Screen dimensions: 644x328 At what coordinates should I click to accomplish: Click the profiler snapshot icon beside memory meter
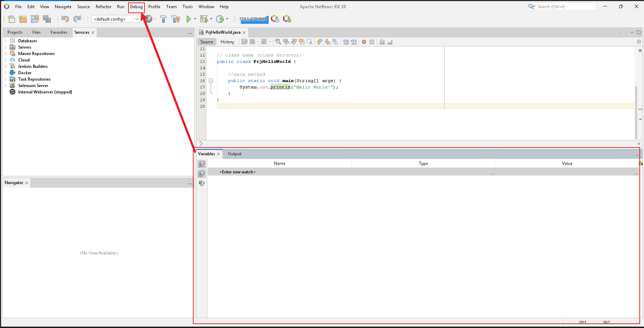(275, 19)
